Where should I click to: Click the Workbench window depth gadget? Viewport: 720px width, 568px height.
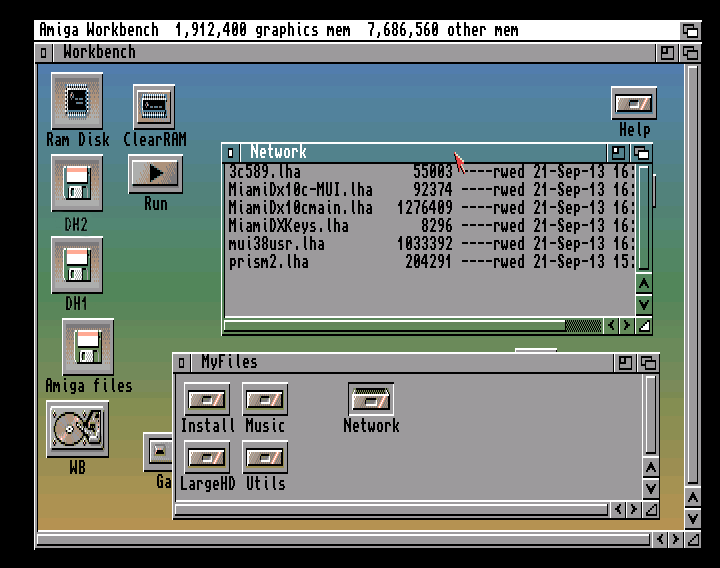[690, 53]
